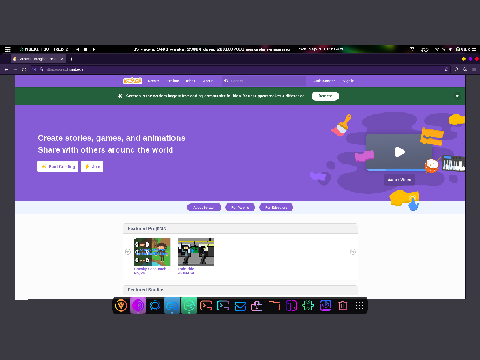
Task: Click the white button in the green banner
Action: pos(325,96)
